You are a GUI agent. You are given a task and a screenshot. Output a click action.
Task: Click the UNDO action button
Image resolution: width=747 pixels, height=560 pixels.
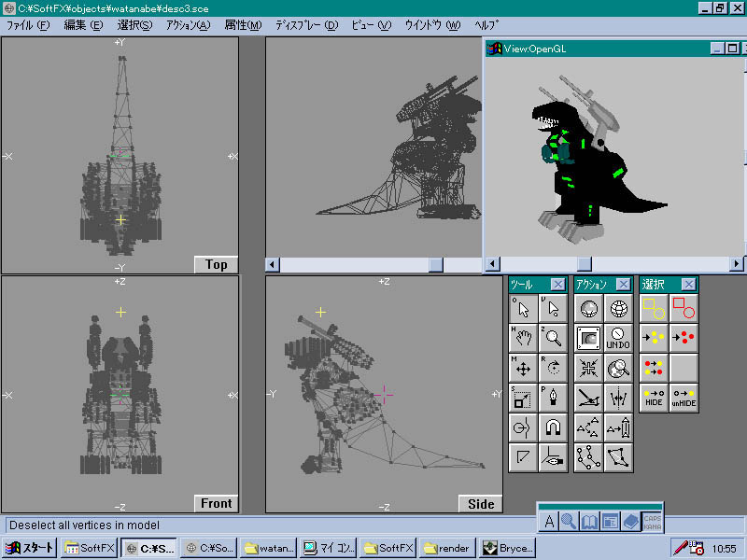[x=617, y=338]
